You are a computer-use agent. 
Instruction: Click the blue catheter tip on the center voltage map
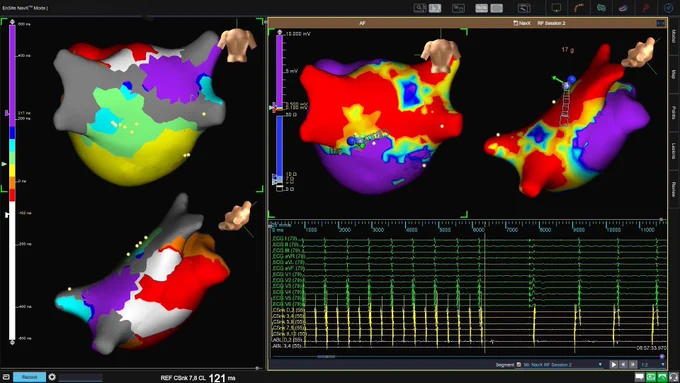pos(351,141)
